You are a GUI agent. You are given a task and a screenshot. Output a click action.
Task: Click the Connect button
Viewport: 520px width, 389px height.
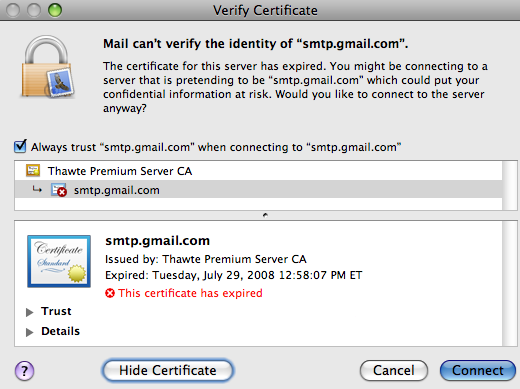click(x=478, y=371)
